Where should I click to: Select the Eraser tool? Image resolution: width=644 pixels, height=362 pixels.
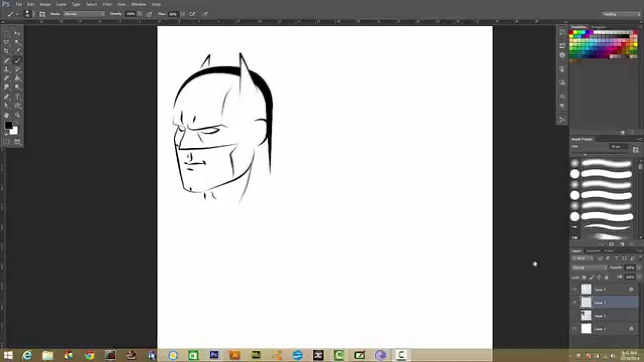[x=7, y=78]
